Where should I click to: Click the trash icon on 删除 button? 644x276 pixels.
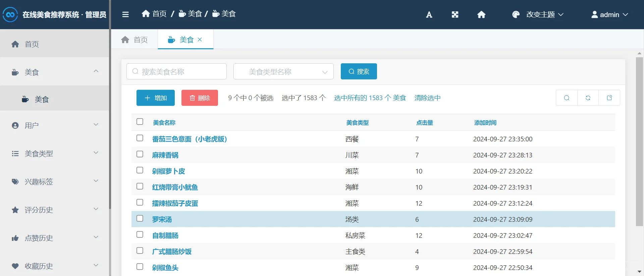(193, 98)
